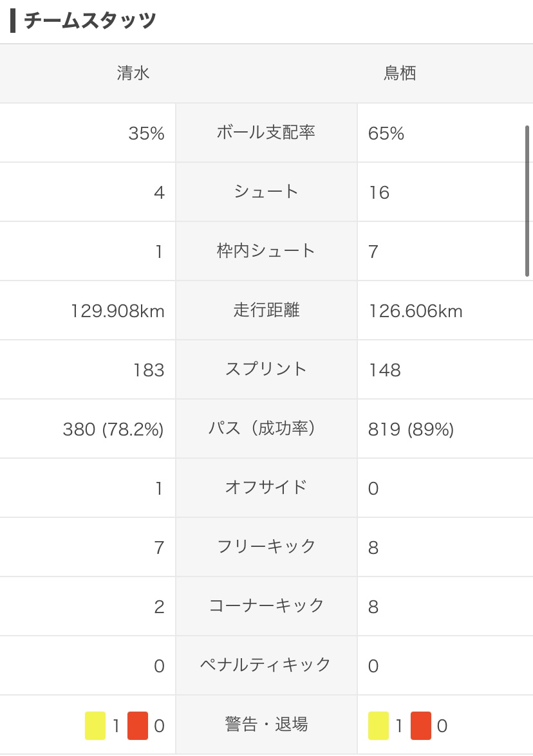Click Tosu's red card icon

[421, 726]
